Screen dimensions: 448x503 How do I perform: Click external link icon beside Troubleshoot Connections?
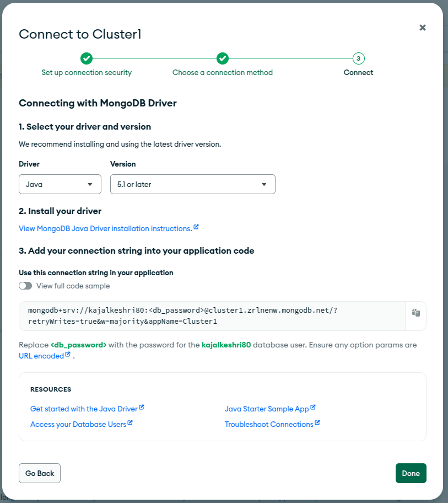(x=317, y=423)
